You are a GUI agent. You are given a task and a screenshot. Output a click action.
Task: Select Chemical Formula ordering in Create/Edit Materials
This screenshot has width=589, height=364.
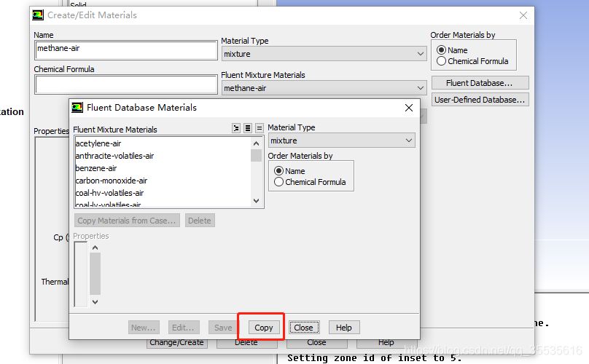click(x=441, y=61)
